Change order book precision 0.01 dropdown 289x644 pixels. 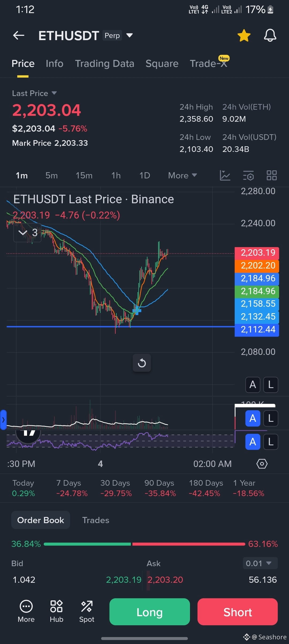(260, 563)
